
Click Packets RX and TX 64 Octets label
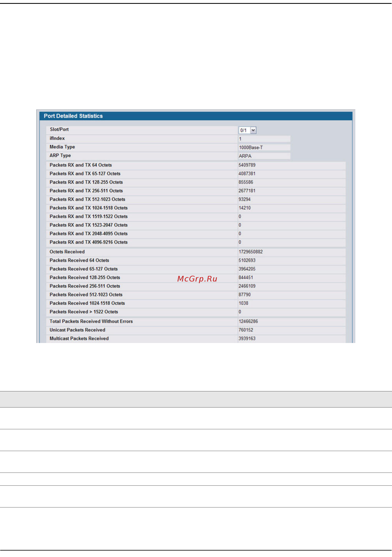click(81, 165)
